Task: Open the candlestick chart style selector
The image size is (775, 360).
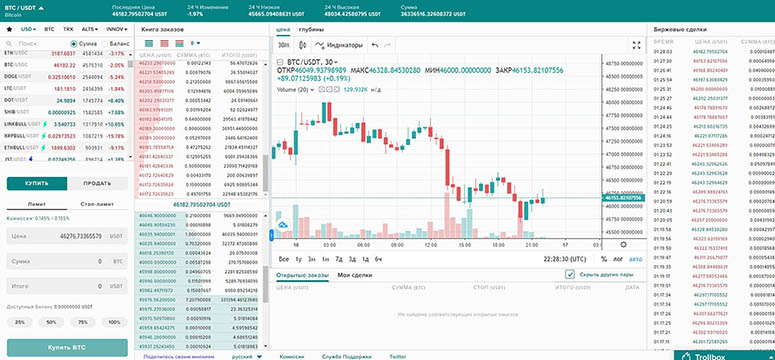Action: [303, 45]
